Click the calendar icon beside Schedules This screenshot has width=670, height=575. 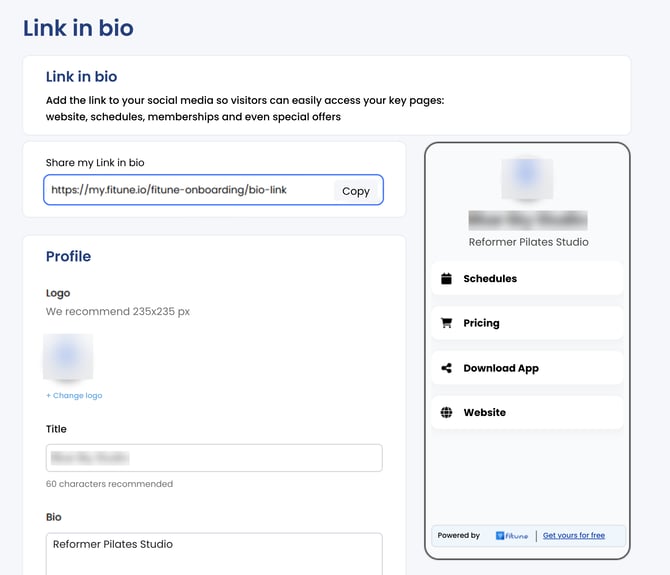click(x=446, y=279)
